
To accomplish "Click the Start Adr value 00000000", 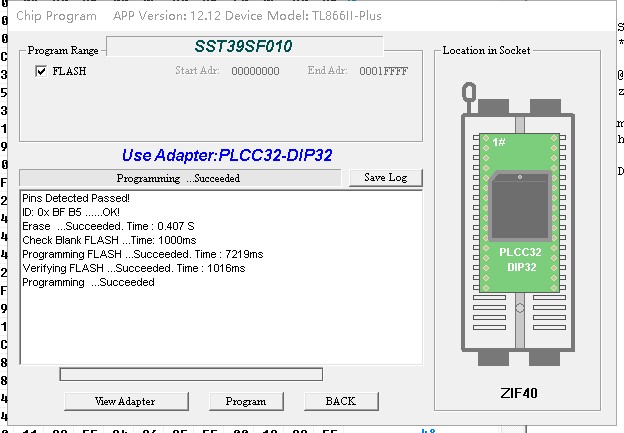I will coord(255,71).
